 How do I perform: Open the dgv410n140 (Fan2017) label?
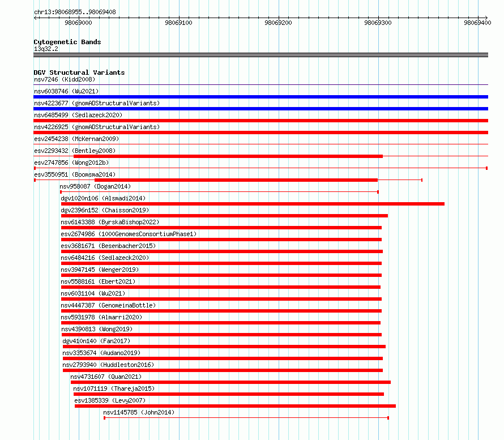coord(96,341)
